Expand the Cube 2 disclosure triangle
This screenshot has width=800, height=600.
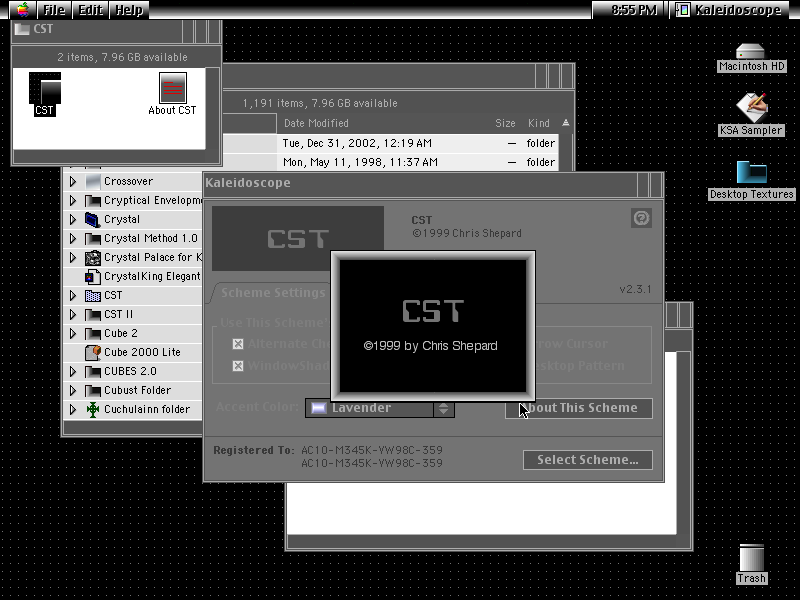(73, 334)
